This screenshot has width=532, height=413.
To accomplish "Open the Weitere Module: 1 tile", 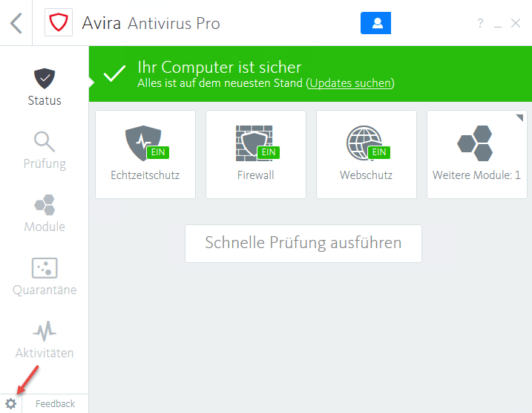I will [476, 155].
